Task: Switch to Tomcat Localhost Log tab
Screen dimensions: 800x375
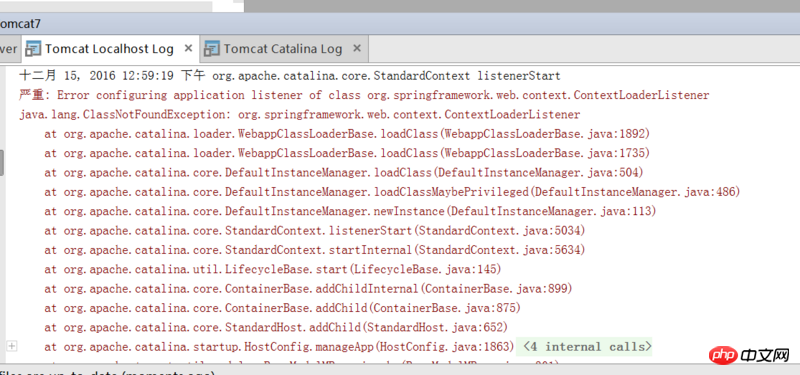Action: [109, 49]
